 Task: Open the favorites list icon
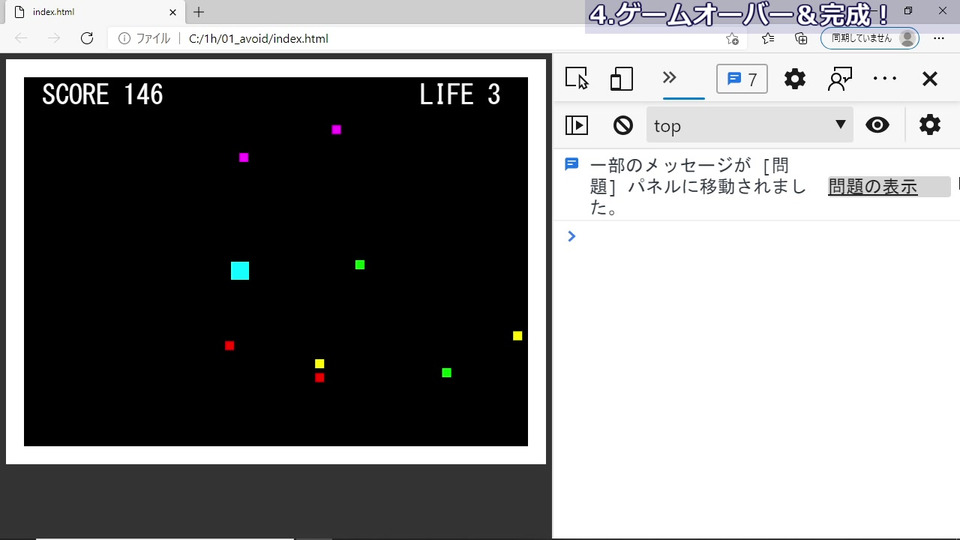768,39
